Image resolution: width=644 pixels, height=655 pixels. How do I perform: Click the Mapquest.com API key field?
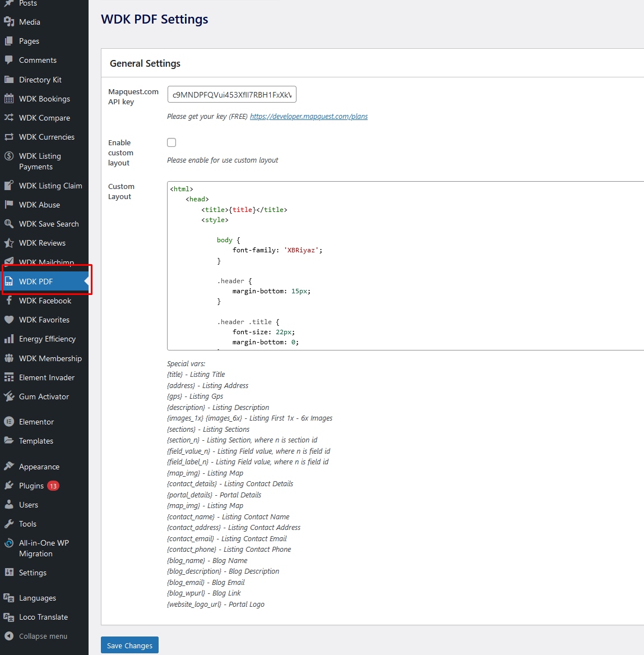[x=232, y=94]
